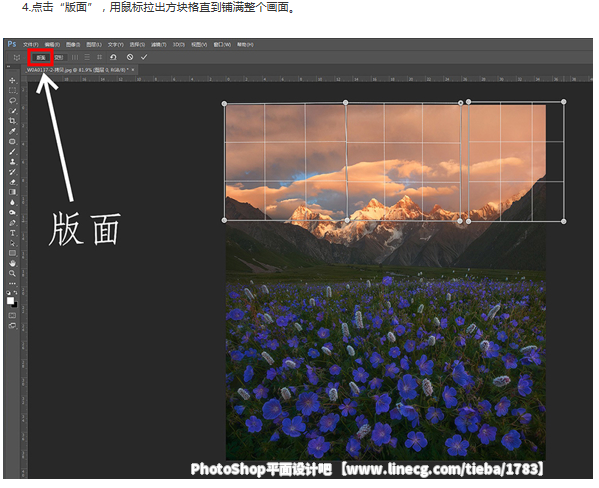Select the Rectangular Marquee tool
This screenshot has width=599, height=488.
[x=12, y=91]
